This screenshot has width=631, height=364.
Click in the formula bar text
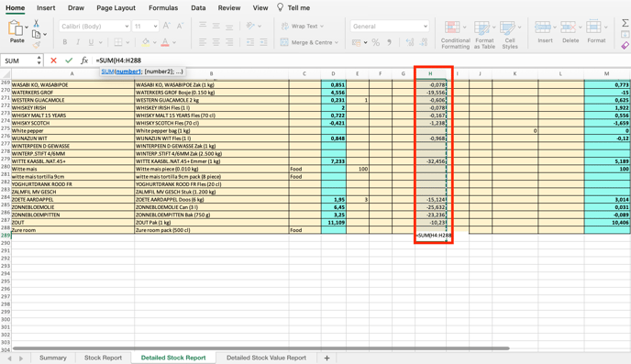(x=118, y=61)
